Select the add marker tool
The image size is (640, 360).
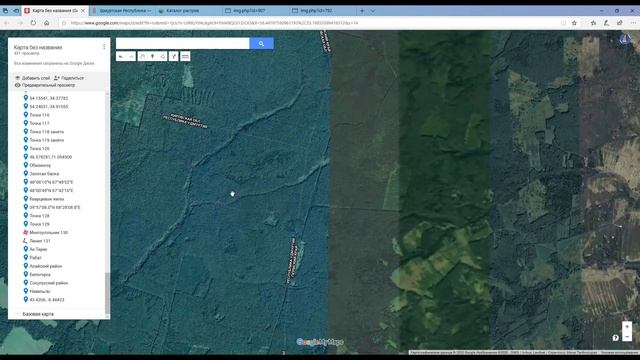(x=153, y=56)
